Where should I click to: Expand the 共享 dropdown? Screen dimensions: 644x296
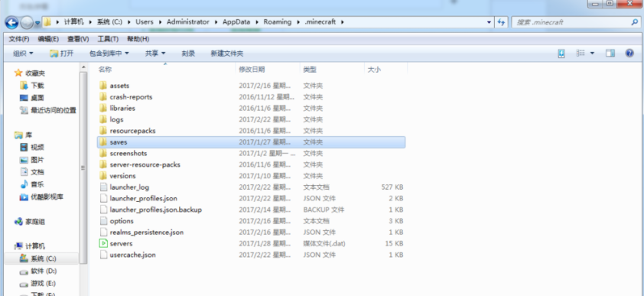[x=154, y=54]
